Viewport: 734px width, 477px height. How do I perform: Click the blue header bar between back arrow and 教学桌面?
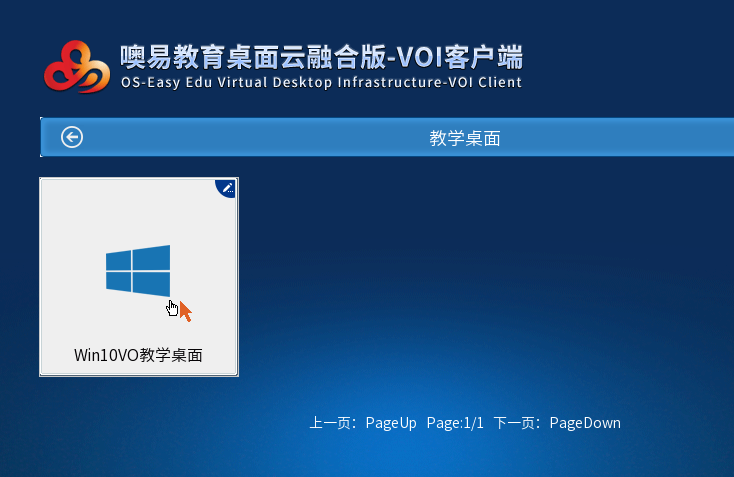pos(250,138)
